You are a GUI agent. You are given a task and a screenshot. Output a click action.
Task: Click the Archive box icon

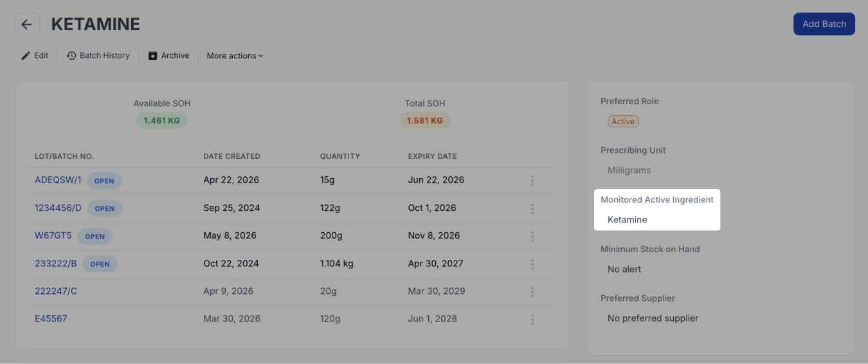[x=153, y=56]
